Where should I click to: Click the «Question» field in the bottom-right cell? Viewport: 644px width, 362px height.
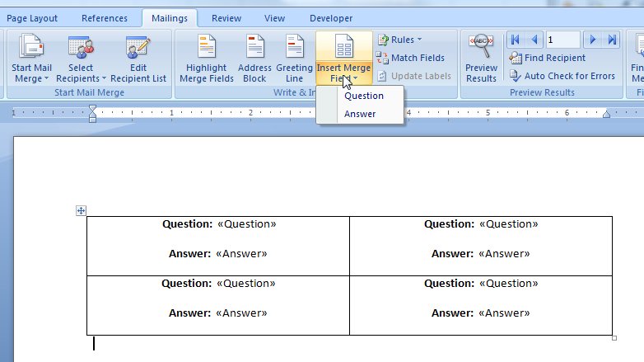click(x=508, y=284)
